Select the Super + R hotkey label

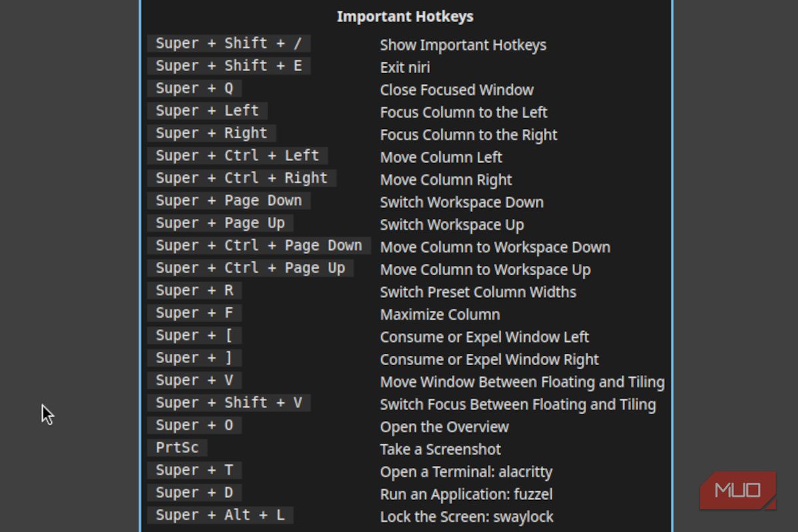click(194, 291)
